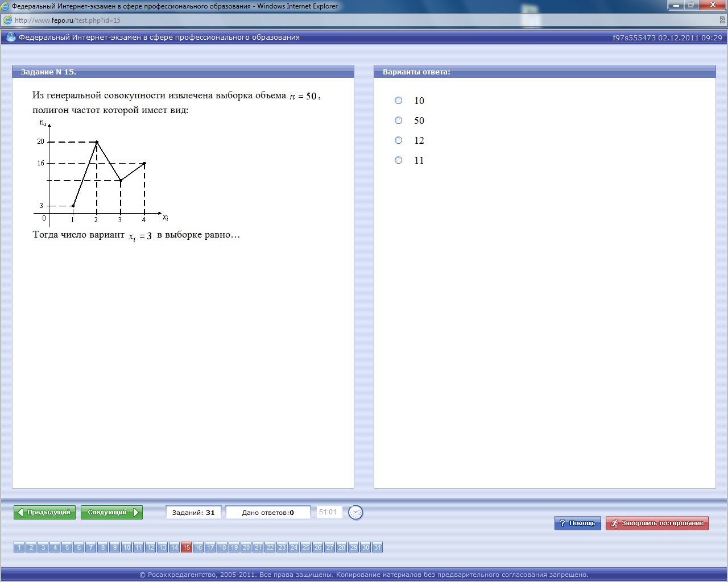Jump to question 11

tap(139, 547)
